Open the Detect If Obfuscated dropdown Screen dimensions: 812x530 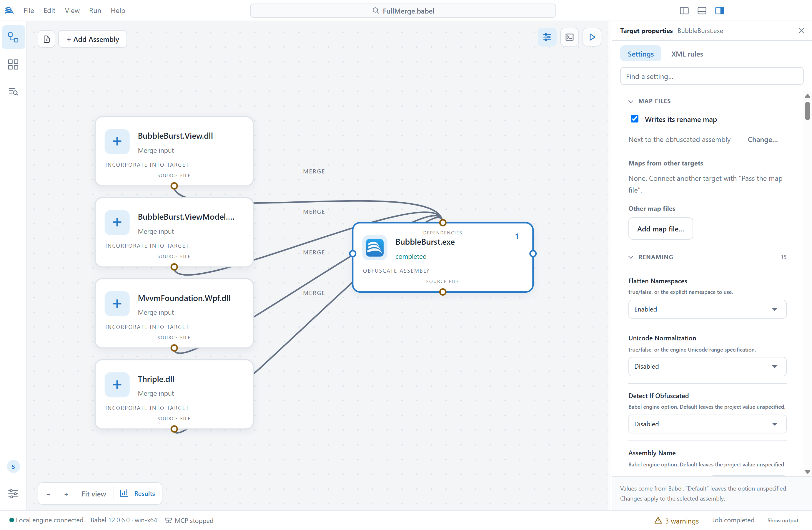(x=707, y=424)
